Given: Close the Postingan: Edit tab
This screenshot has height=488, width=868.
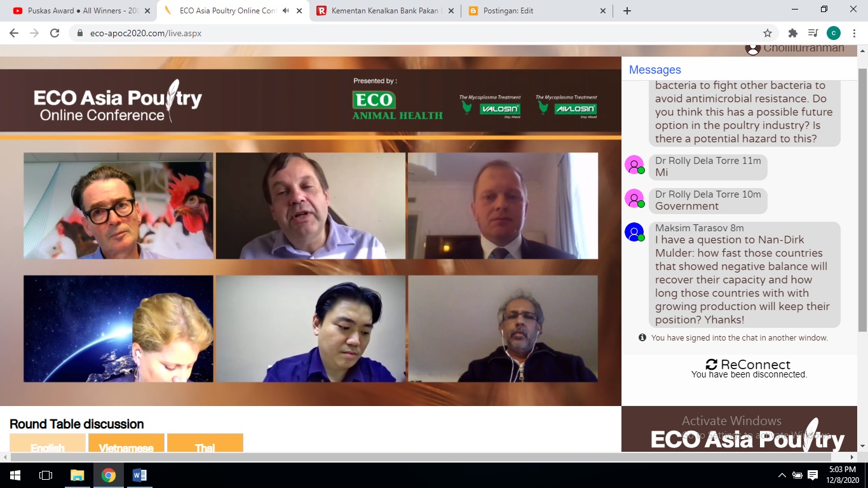Looking at the screenshot, I should click(603, 11).
